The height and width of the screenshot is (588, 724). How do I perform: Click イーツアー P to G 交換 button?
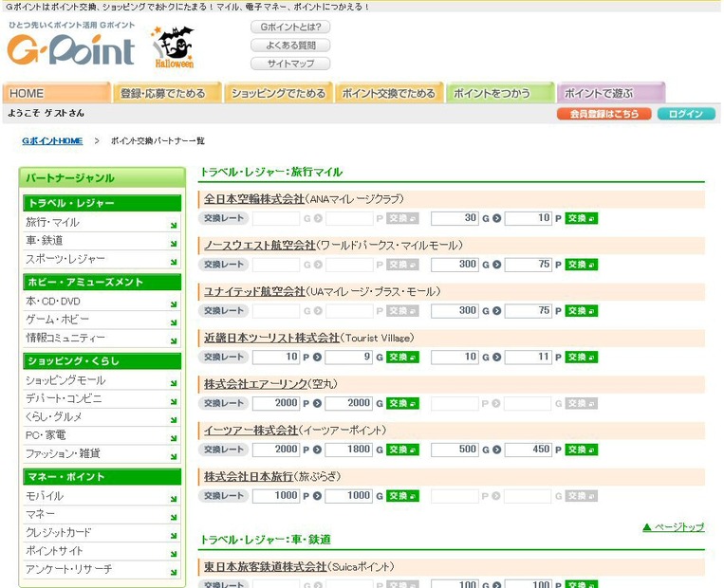[x=402, y=450]
